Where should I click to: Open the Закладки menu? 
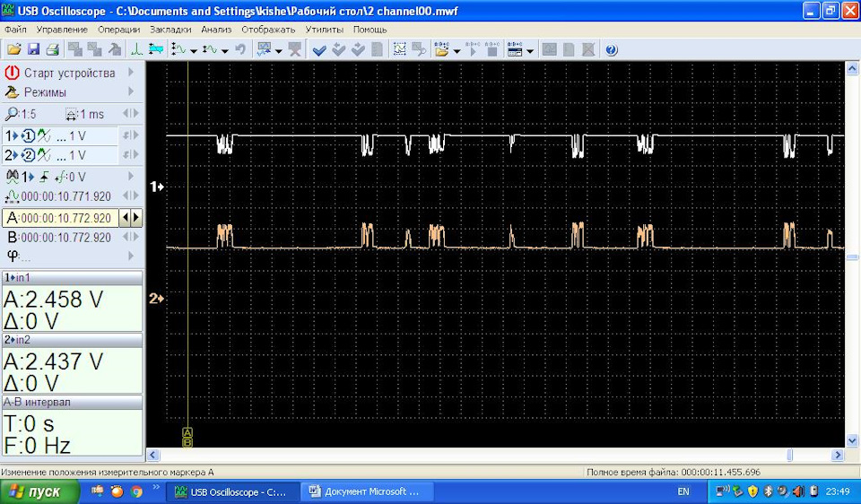[x=170, y=30]
